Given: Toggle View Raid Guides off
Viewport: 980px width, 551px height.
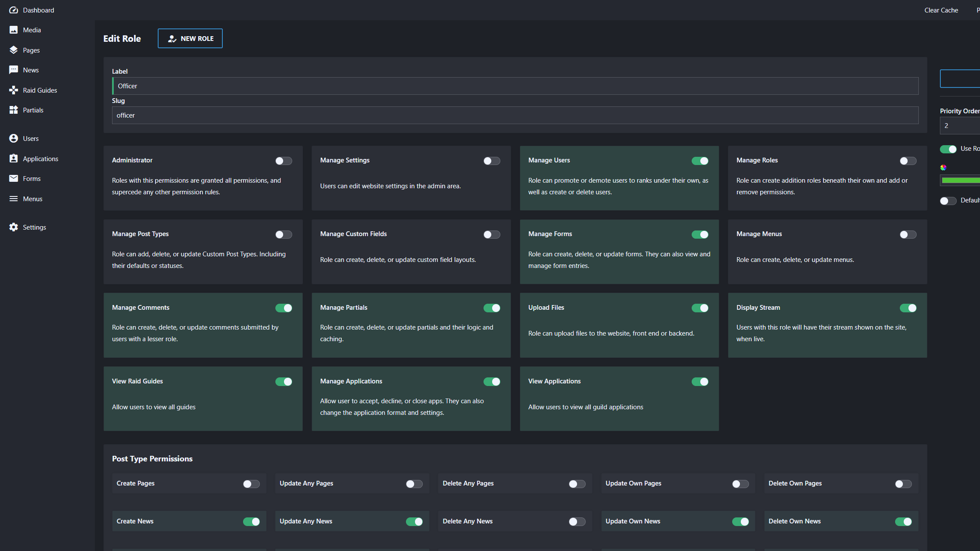Looking at the screenshot, I should pyautogui.click(x=284, y=382).
